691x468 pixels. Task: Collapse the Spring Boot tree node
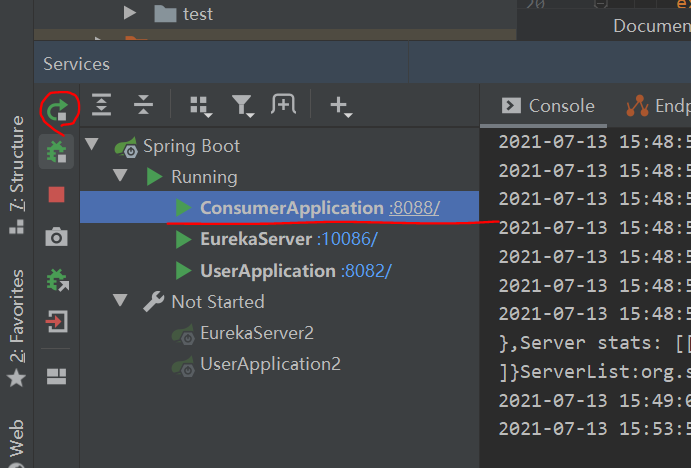(92, 144)
